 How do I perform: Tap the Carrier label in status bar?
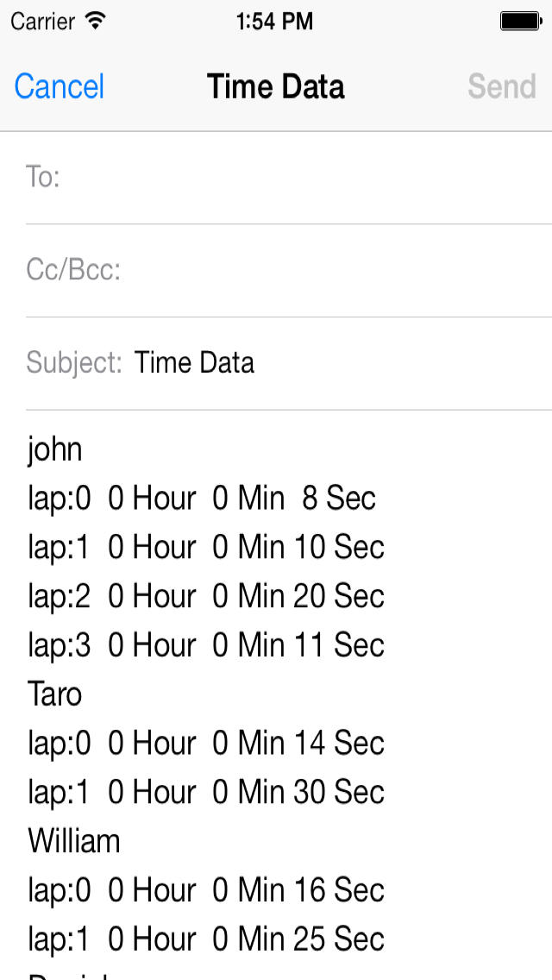click(x=43, y=21)
